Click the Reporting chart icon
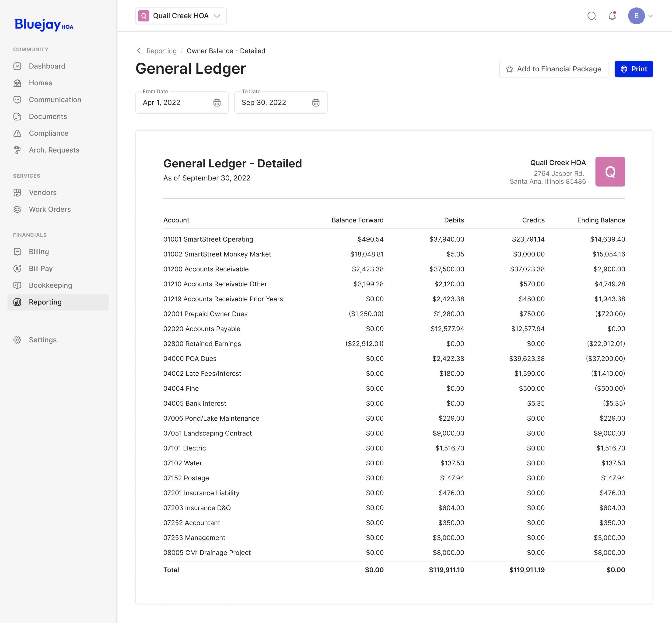This screenshot has width=672, height=623. pos(17,302)
